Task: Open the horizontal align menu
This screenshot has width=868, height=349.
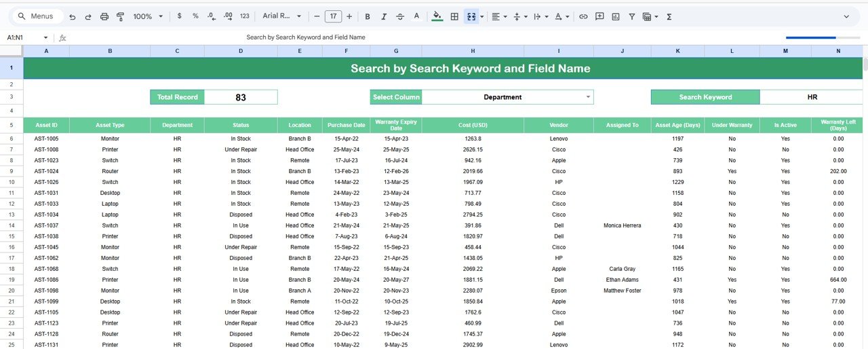Action: (498, 16)
